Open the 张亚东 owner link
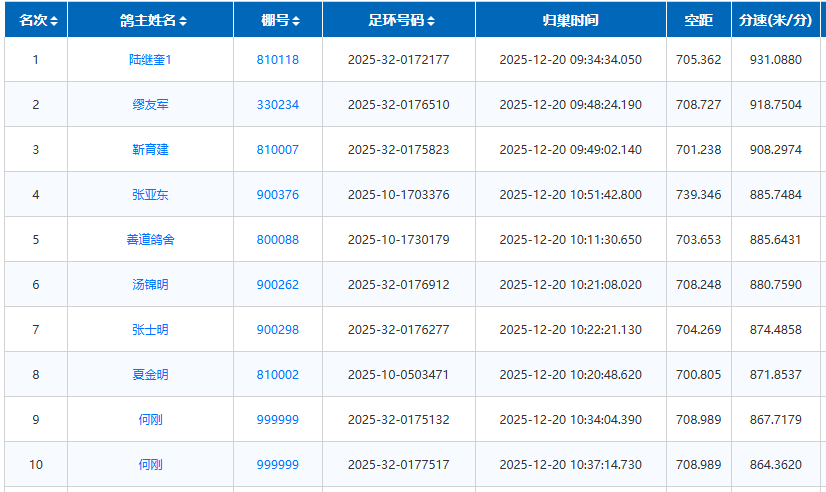Image resolution: width=826 pixels, height=492 pixels. [150, 195]
